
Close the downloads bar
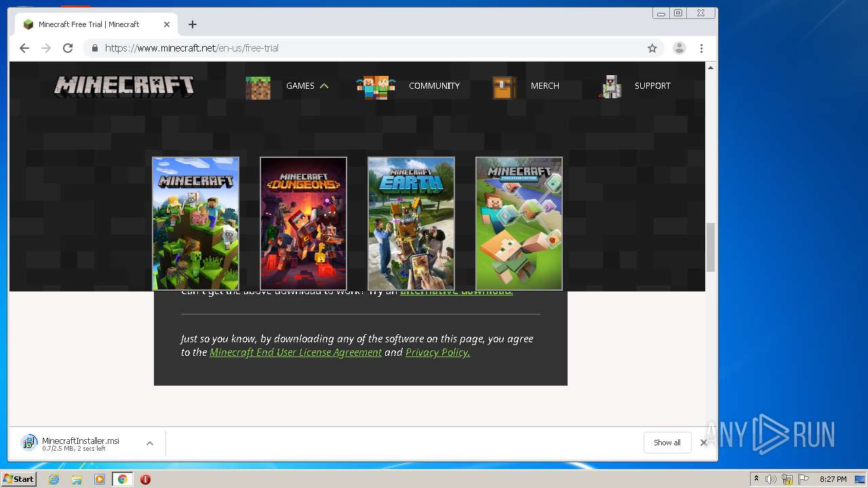point(703,443)
